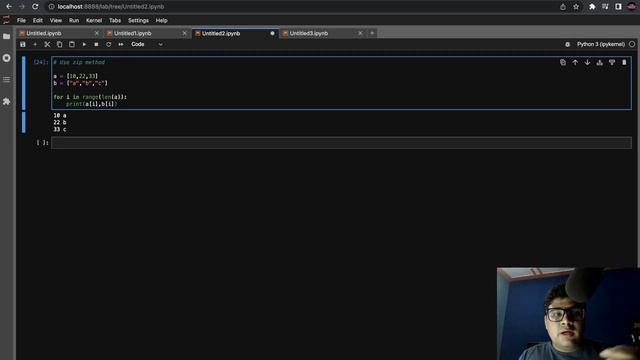Click into the empty code cell below output
The height and width of the screenshot is (360, 640).
pyautogui.click(x=341, y=143)
